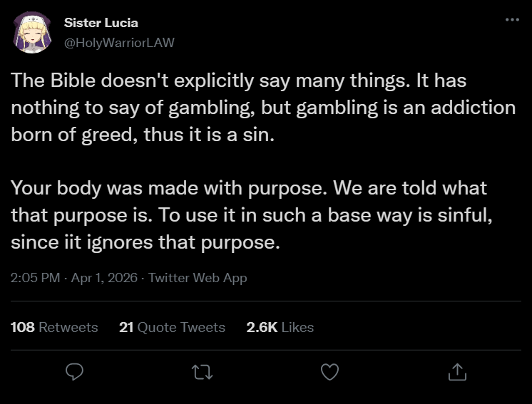
Task: Like the tweet with the heart icon
Action: [329, 371]
